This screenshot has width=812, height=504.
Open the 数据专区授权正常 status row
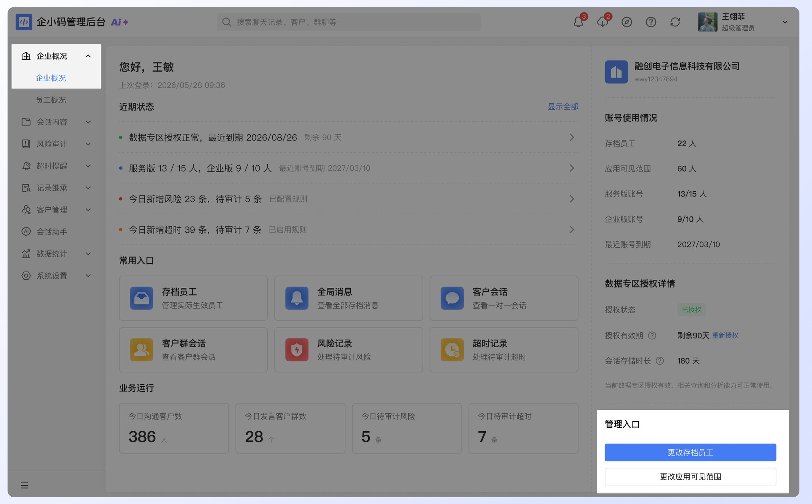pyautogui.click(x=349, y=137)
